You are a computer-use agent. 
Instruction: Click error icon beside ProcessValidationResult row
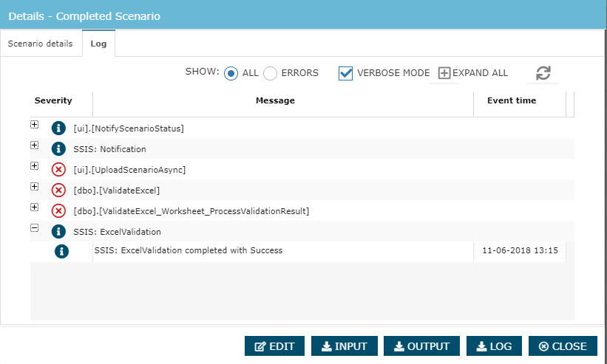pyautogui.click(x=59, y=211)
